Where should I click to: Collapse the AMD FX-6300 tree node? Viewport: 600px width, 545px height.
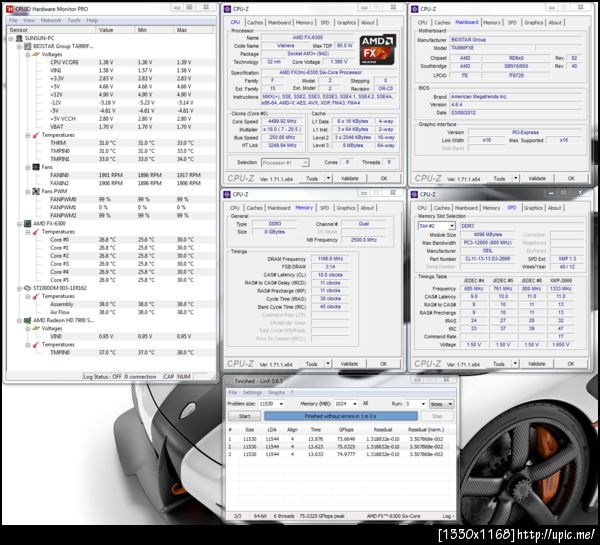[20, 224]
